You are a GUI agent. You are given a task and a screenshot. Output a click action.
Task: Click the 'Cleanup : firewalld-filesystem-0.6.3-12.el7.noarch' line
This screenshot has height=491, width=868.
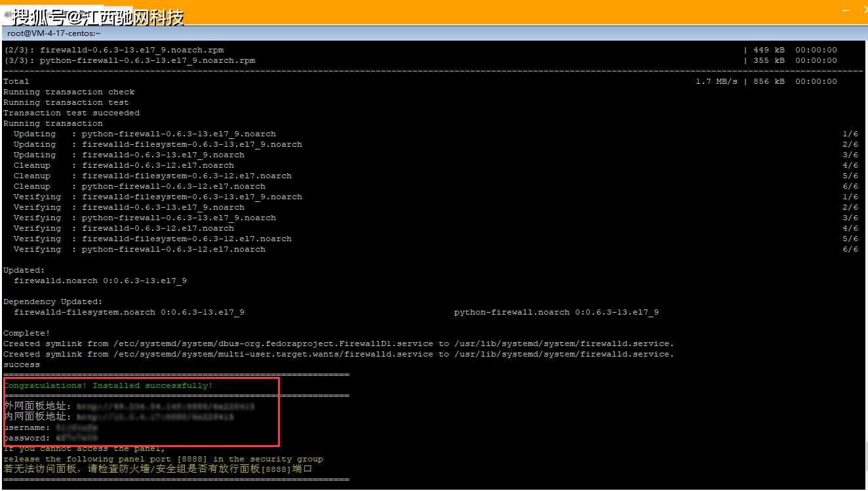153,176
